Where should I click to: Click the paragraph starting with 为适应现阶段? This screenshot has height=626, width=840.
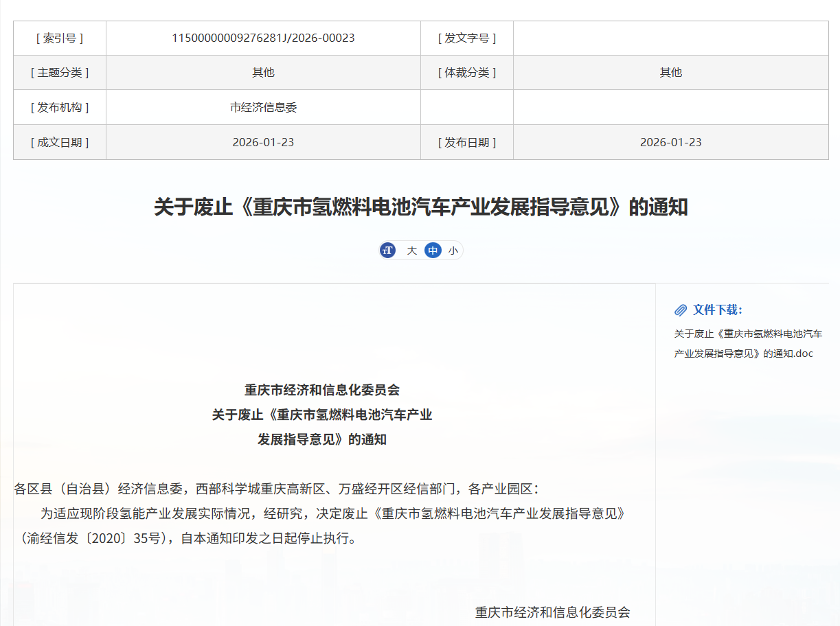[323, 526]
